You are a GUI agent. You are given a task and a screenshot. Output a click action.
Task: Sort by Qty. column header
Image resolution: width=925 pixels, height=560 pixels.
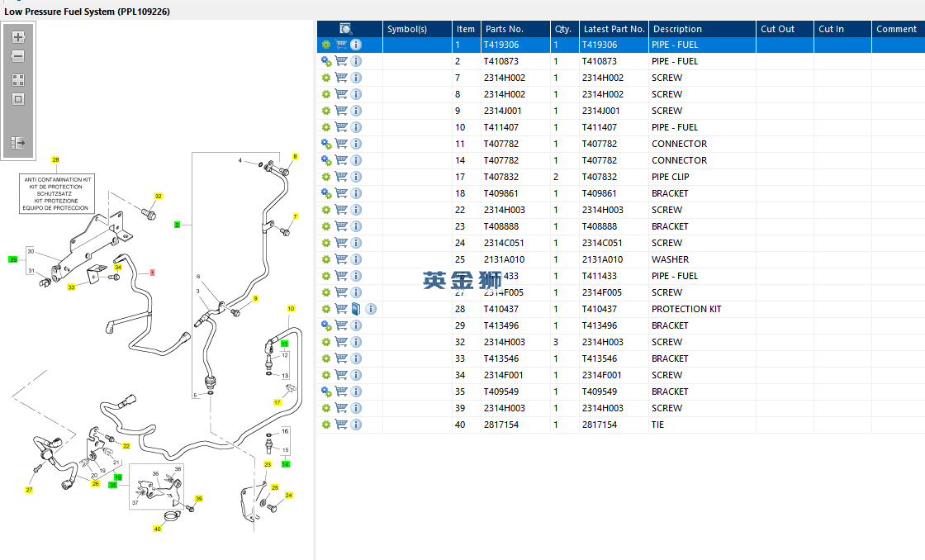click(x=565, y=29)
